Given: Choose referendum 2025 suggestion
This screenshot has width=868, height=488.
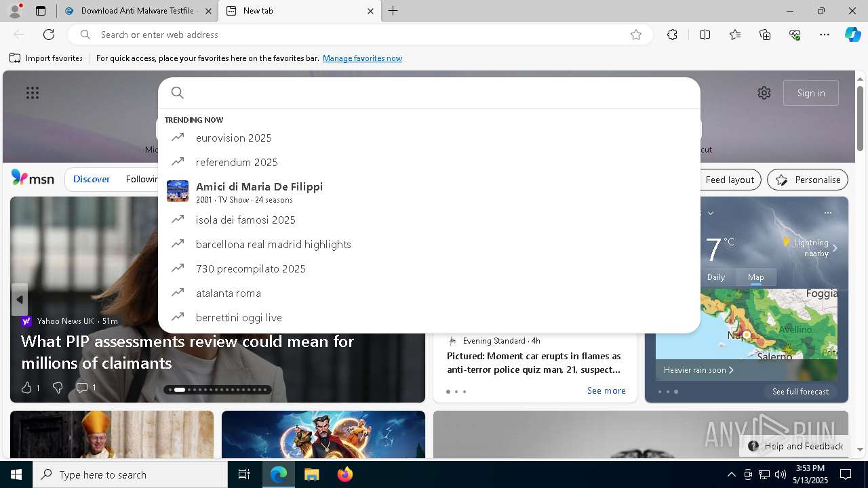Looking at the screenshot, I should (x=429, y=162).
